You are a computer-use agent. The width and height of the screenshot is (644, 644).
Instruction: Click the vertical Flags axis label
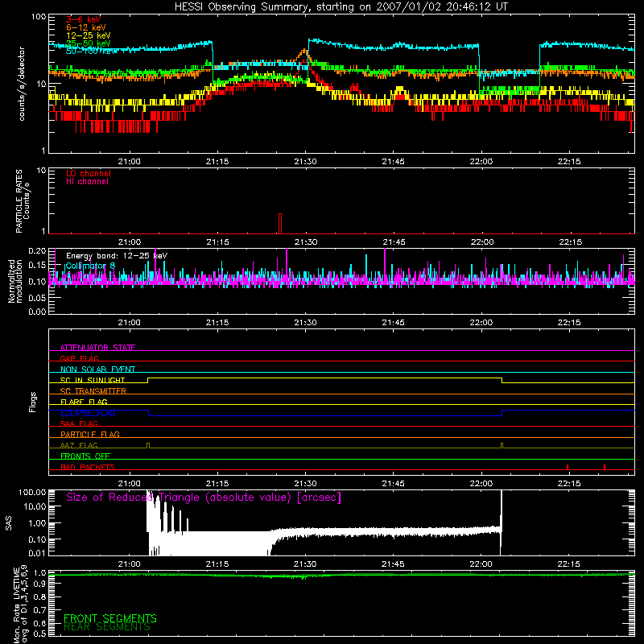coord(33,402)
